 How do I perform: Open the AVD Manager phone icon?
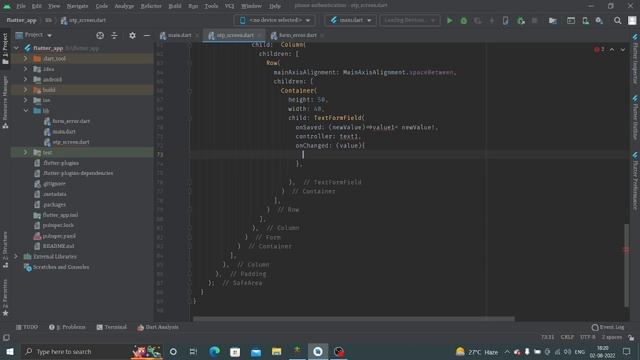585,20
